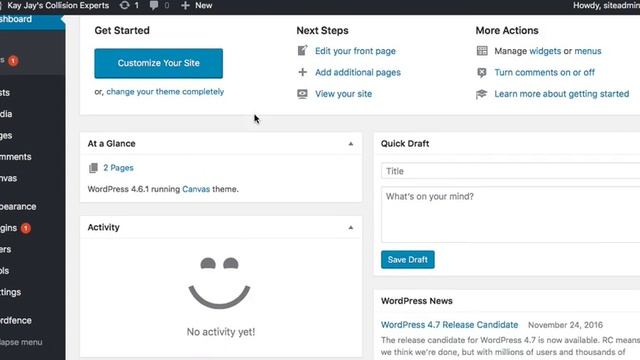Screen dimensions: 640x360
Task: Open the Add additional pages link
Action: coord(358,72)
